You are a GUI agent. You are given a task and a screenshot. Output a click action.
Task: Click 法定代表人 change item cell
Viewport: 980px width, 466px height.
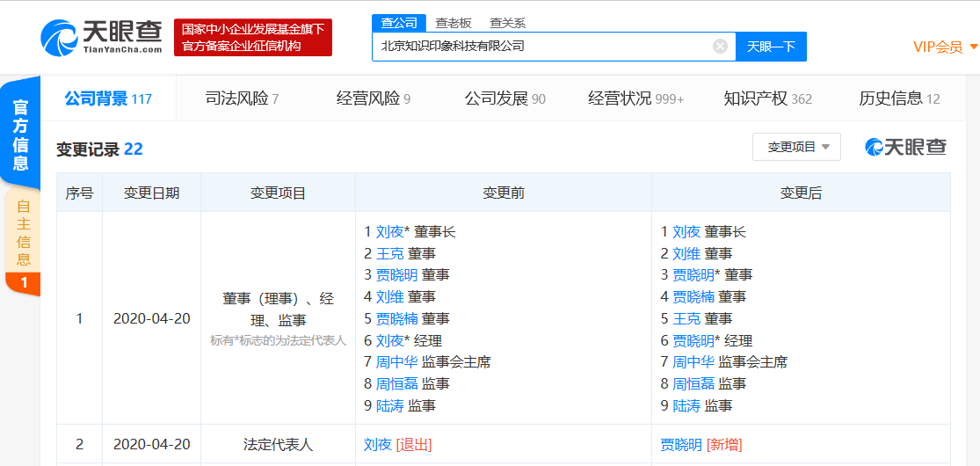(x=278, y=444)
